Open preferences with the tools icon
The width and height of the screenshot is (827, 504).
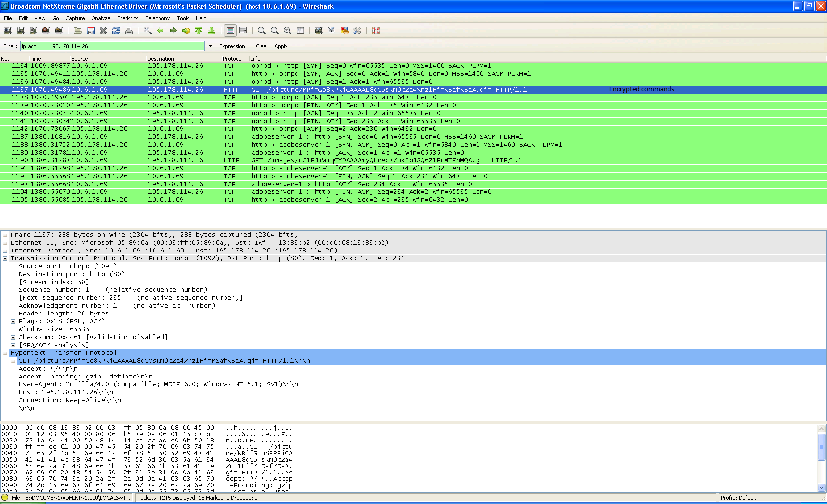357,31
